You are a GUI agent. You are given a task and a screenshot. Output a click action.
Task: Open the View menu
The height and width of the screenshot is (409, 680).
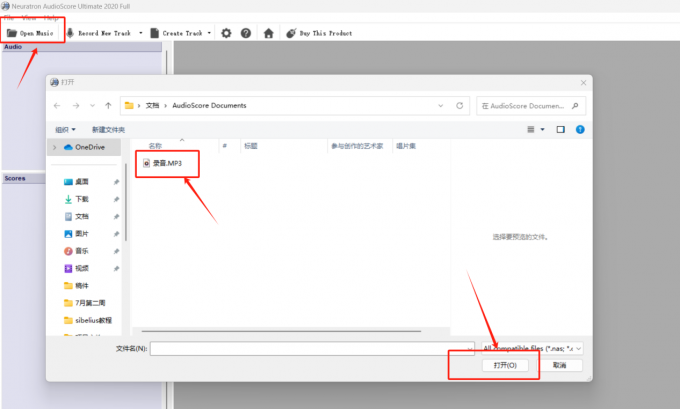[29, 18]
